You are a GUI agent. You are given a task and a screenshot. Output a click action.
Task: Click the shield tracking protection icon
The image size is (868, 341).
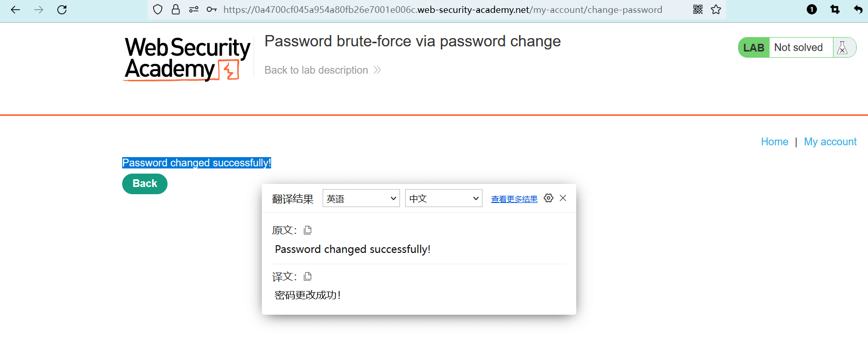pos(158,10)
